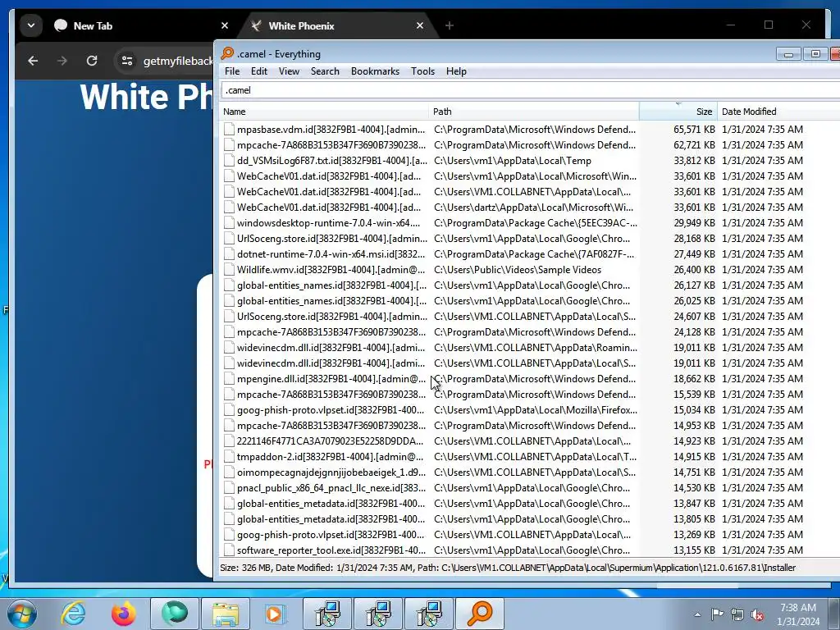Open the Bookmarks menu in Everything

(375, 71)
